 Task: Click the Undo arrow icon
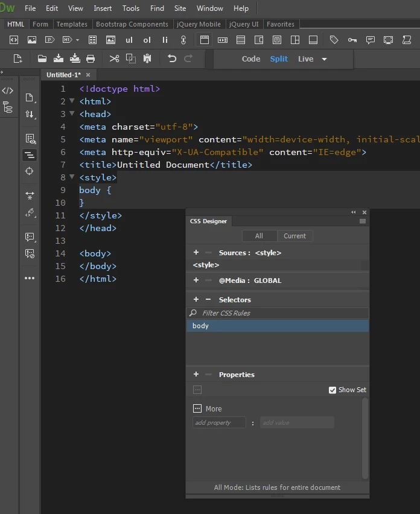(172, 59)
